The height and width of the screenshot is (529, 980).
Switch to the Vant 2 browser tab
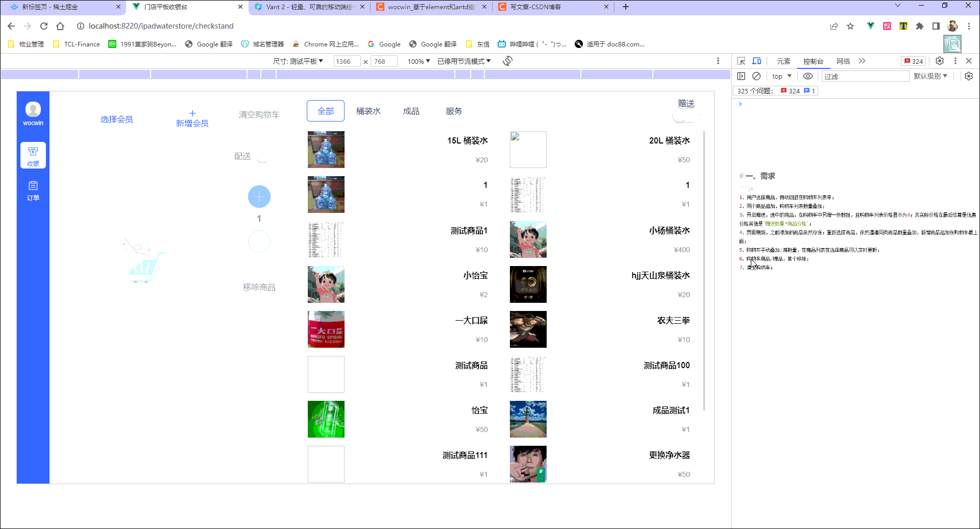(x=309, y=7)
